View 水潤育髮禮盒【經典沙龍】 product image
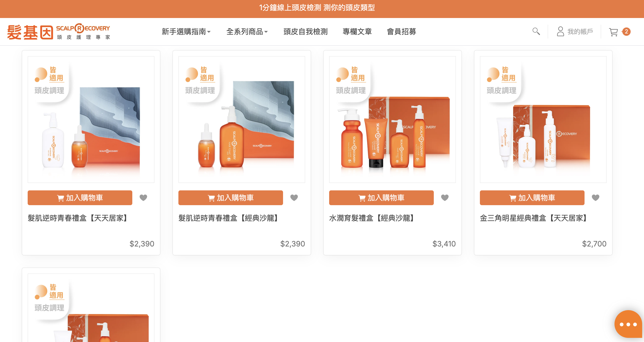 click(x=393, y=120)
